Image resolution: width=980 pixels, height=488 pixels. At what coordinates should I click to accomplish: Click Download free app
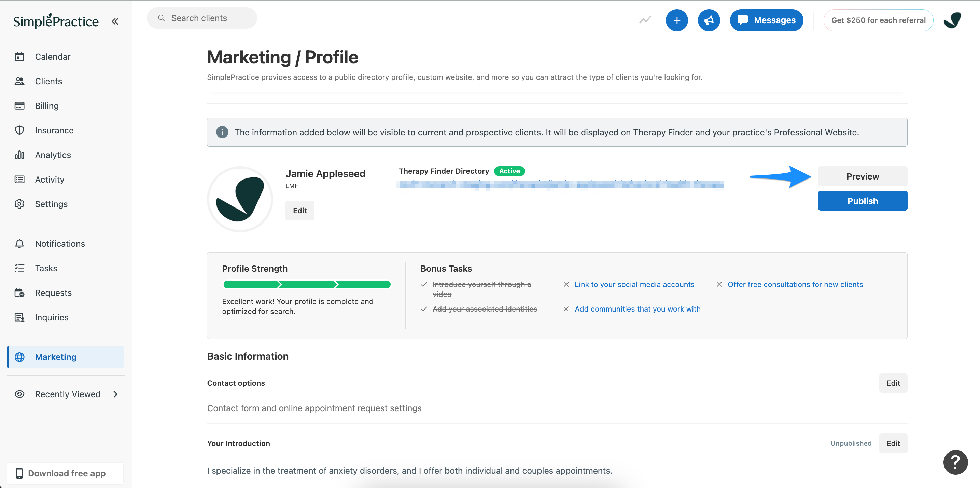pyautogui.click(x=66, y=473)
